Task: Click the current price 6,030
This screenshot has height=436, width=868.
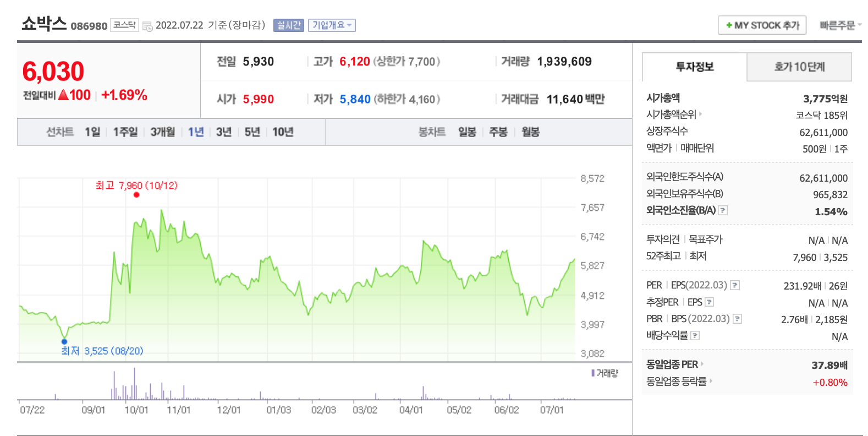Action: coord(53,72)
